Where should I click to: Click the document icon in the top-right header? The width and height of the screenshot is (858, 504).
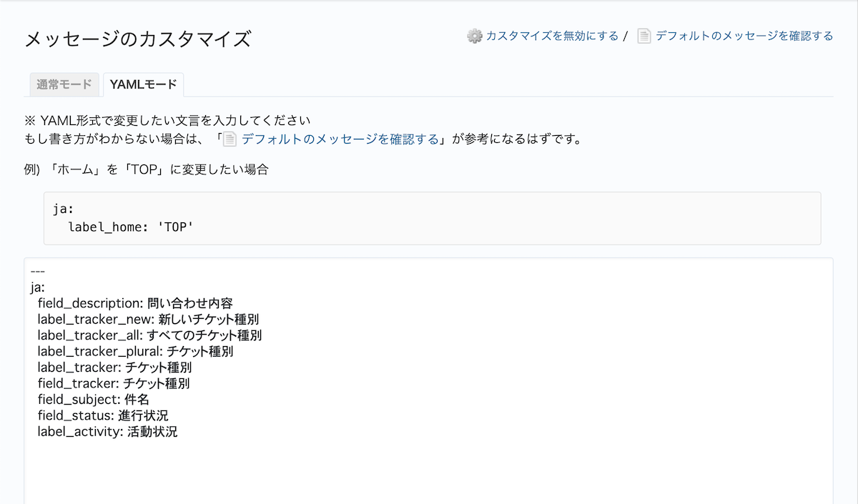coord(644,36)
